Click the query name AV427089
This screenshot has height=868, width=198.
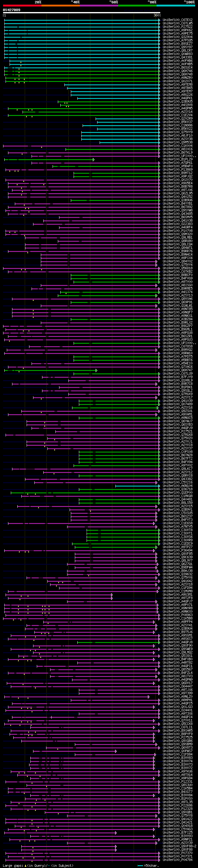[11, 10]
